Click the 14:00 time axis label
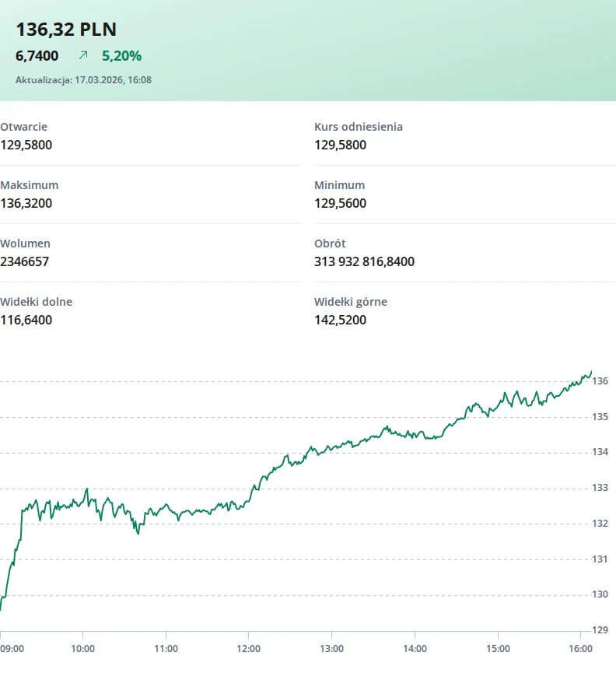616x673 pixels. point(415,648)
